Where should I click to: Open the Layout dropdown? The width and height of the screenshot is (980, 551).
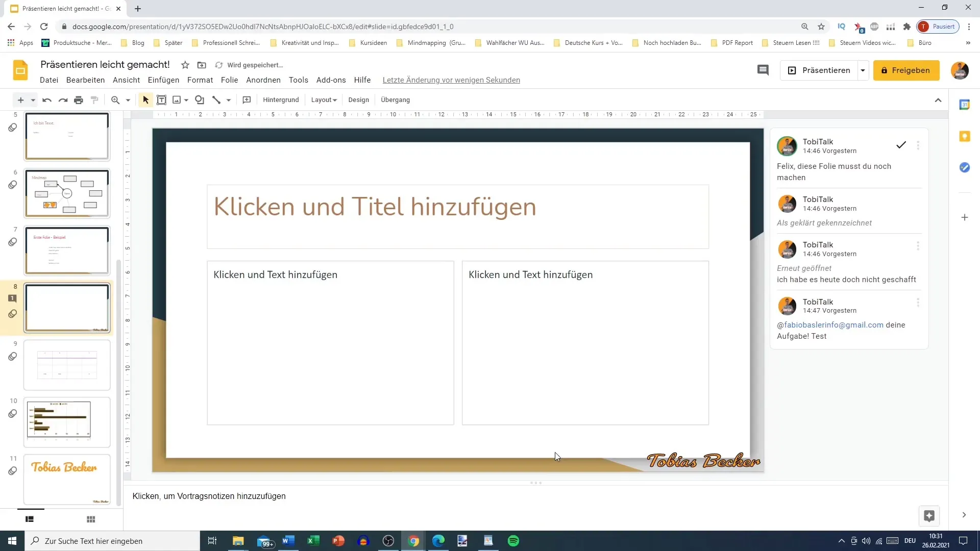(324, 100)
